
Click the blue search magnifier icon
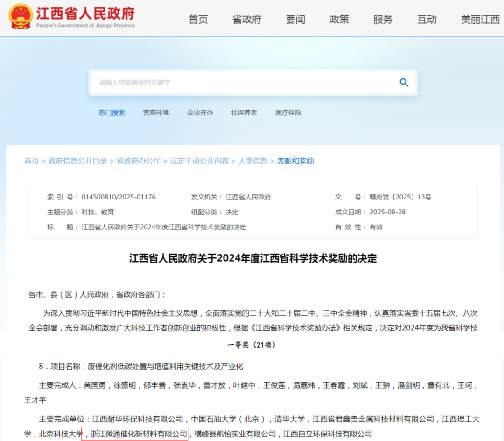click(404, 83)
